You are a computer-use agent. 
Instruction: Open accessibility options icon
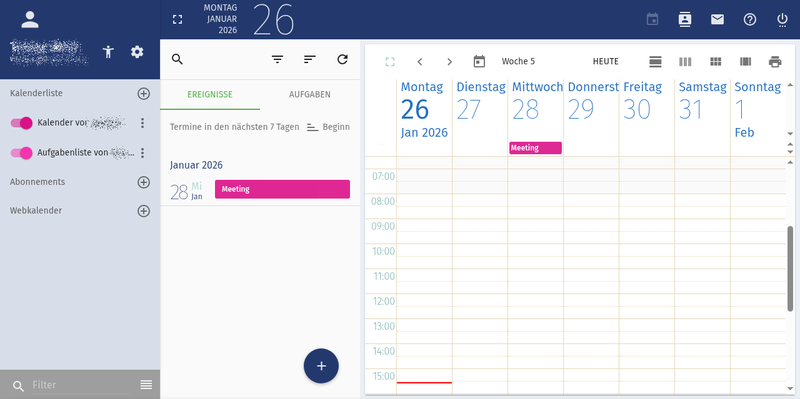pos(108,52)
